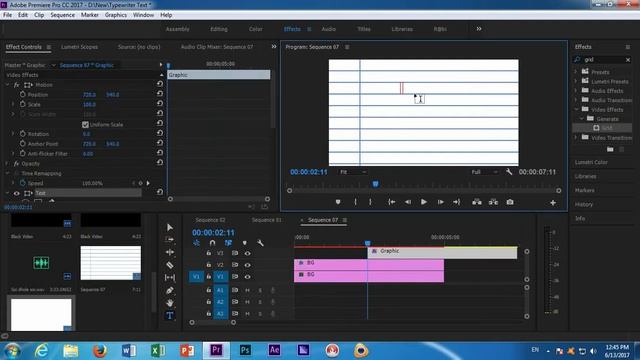The height and width of the screenshot is (360, 640).
Task: Select the Razor tool
Action: tap(170, 265)
